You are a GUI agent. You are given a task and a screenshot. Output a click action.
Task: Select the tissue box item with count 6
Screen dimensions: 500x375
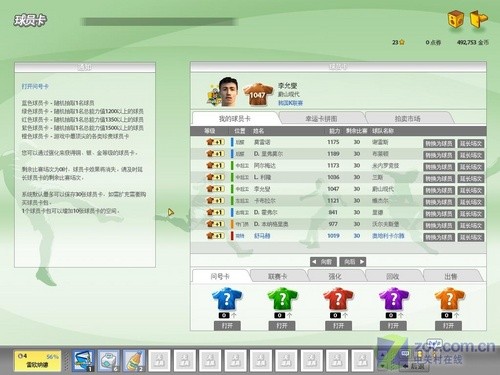pyautogui.click(x=109, y=360)
